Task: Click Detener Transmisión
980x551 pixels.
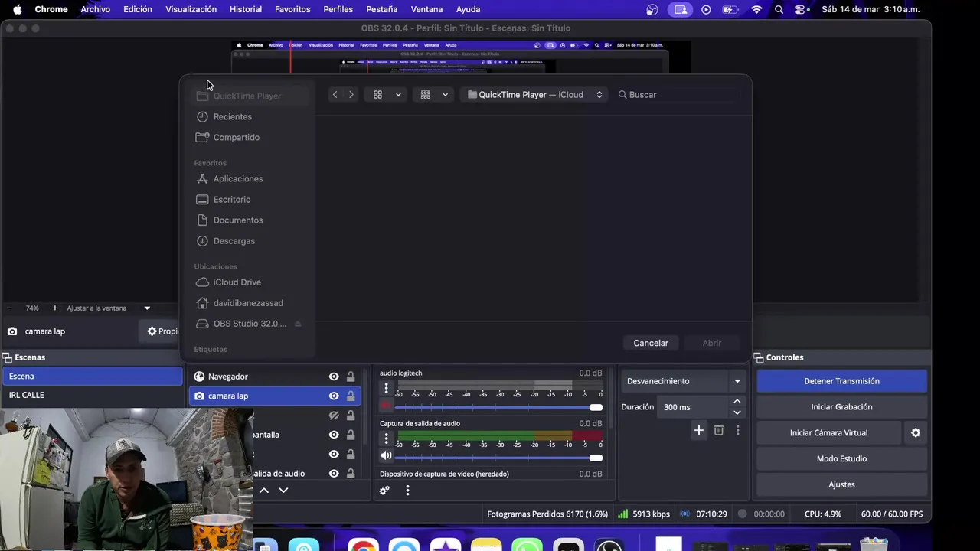Action: pyautogui.click(x=841, y=381)
